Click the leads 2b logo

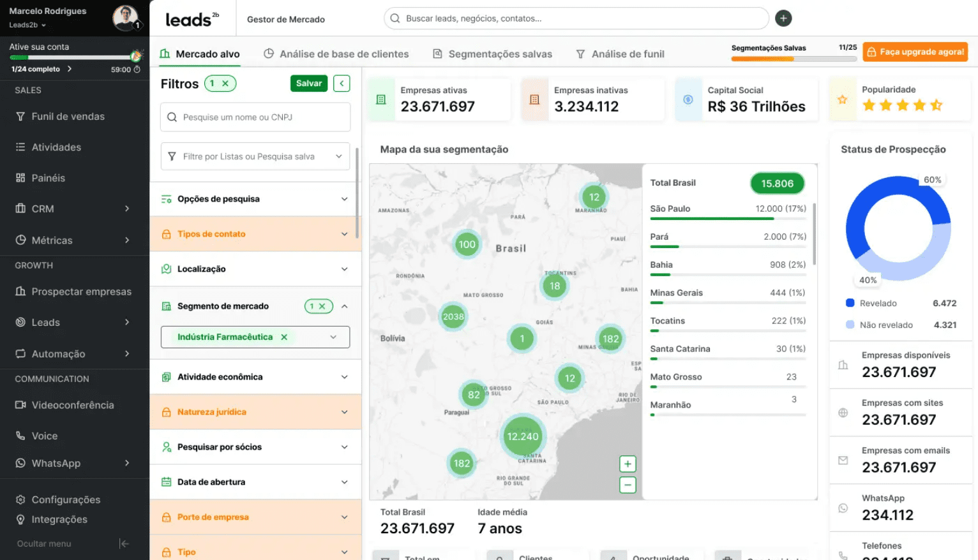pyautogui.click(x=192, y=19)
